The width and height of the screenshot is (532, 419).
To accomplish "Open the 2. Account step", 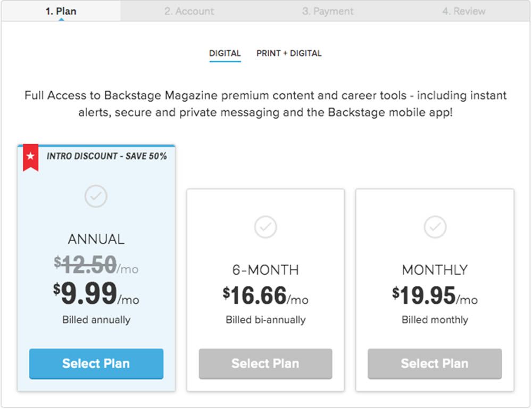I will 189,11.
